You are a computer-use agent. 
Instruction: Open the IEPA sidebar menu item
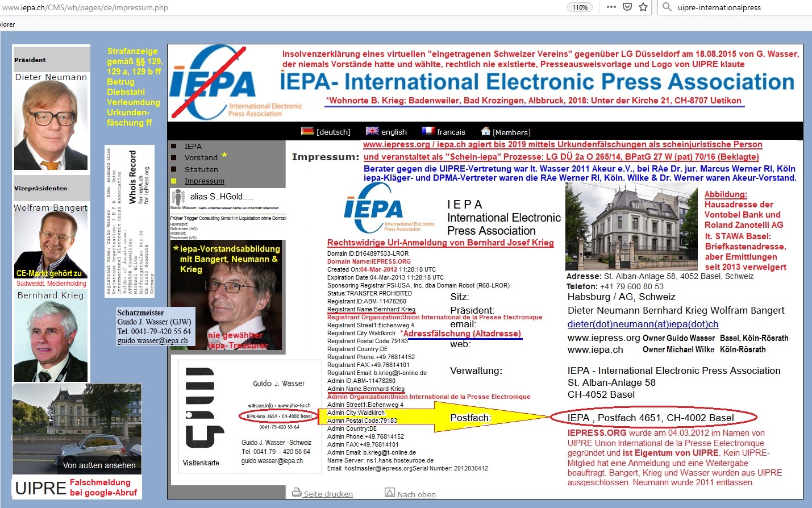[193, 146]
